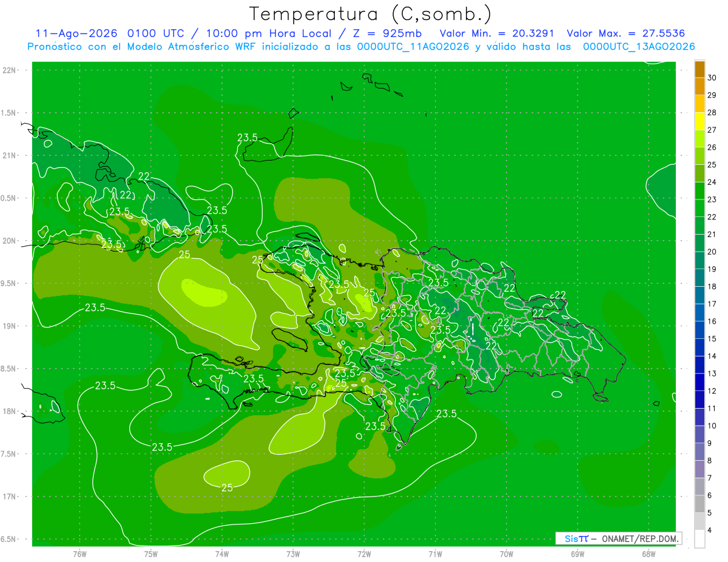
Task: Click the '19N' latitude axis label
Action: click(x=8, y=326)
